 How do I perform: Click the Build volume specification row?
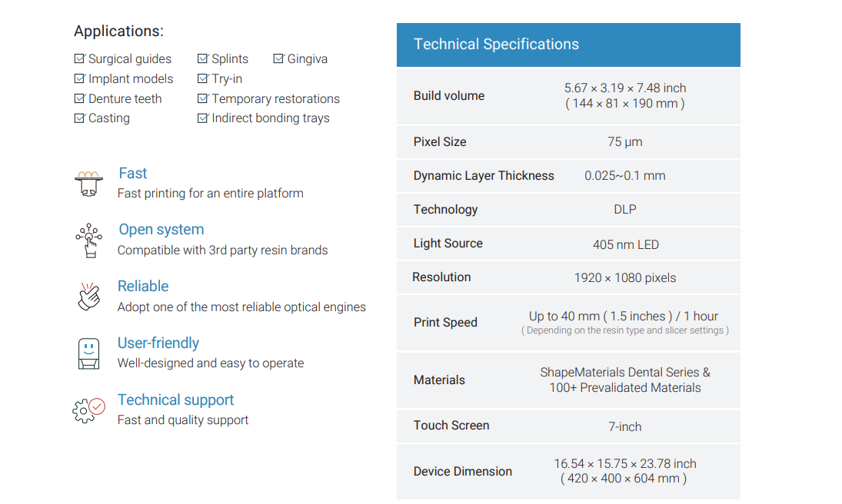pos(568,96)
